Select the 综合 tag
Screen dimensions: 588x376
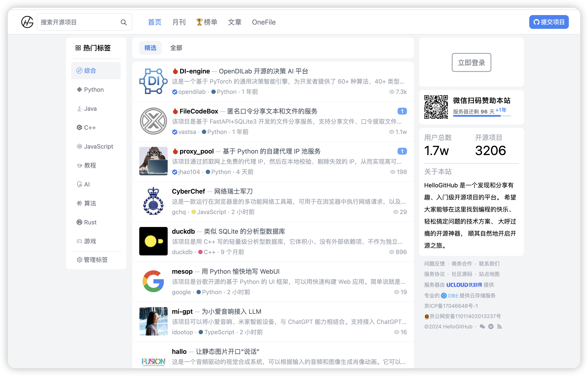(96, 71)
